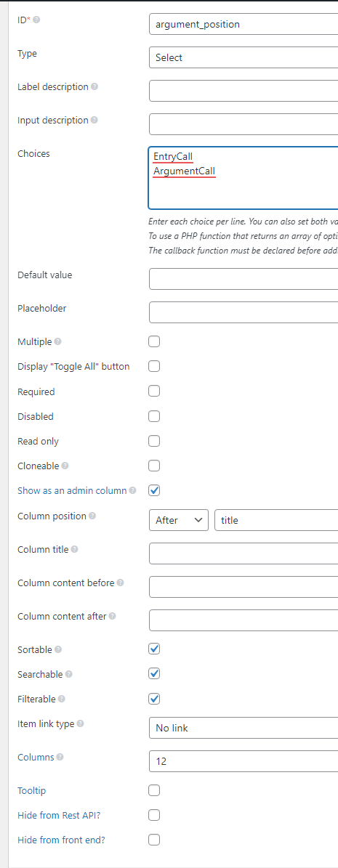Screen dimensions: 338x868
Task: Enable the Required checkbox
Action: tap(155, 392)
